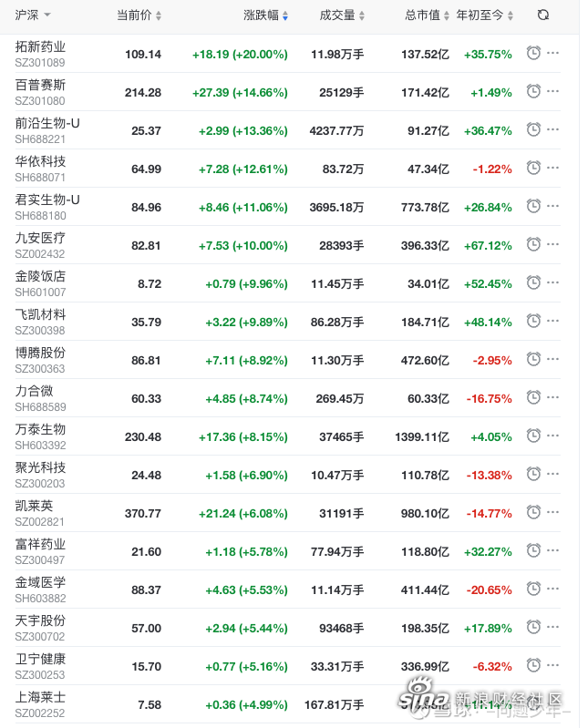Click alert clock for 金域医学
The height and width of the screenshot is (728, 588).
tap(533, 589)
